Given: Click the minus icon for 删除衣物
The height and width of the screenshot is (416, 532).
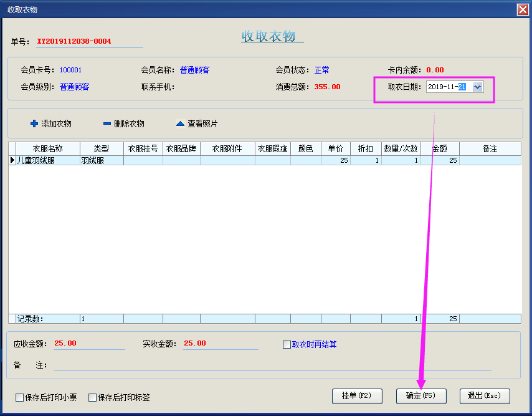Looking at the screenshot, I should (x=107, y=123).
